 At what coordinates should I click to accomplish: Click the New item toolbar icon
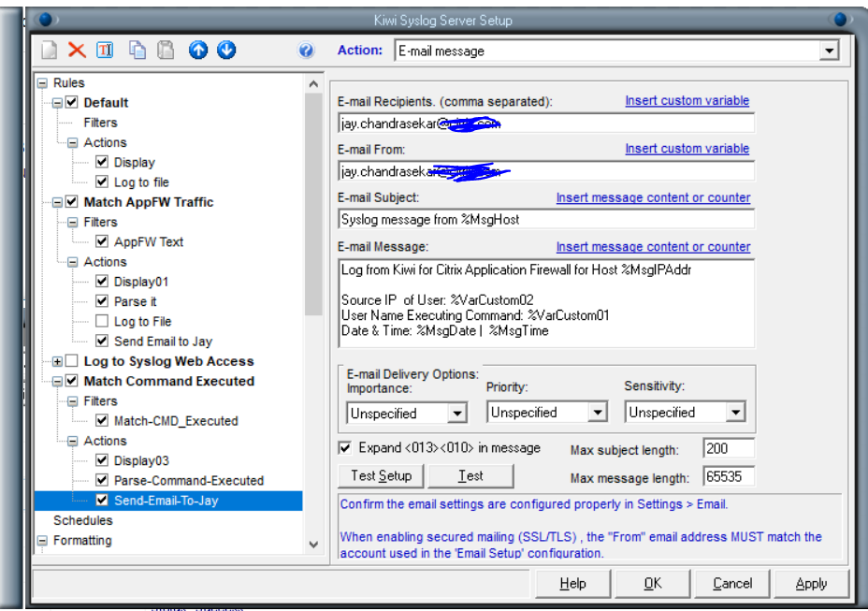click(50, 51)
